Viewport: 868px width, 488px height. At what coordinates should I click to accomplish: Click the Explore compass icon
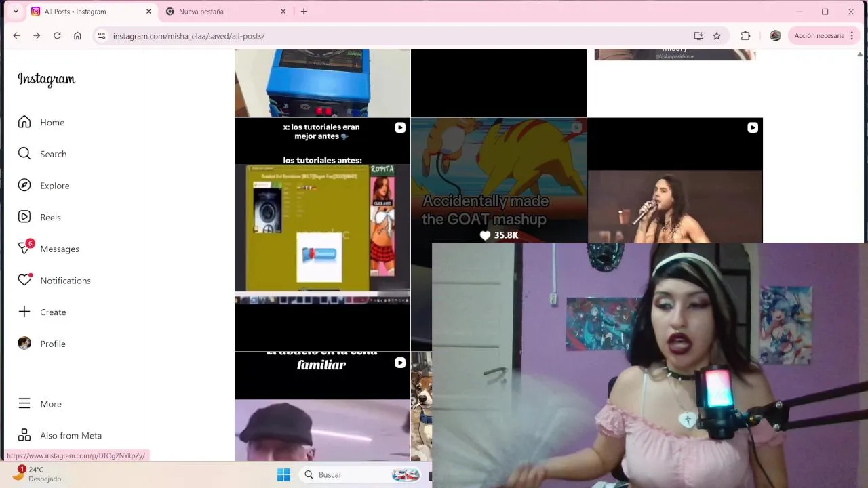click(24, 186)
